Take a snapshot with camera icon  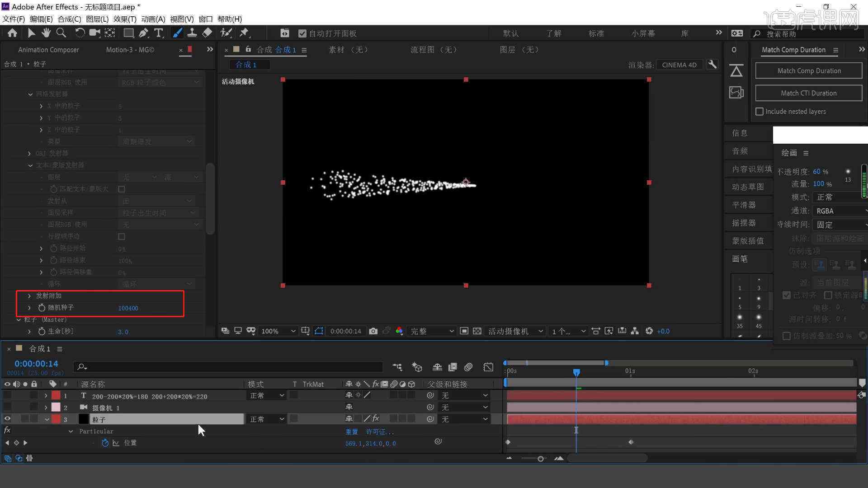(x=373, y=331)
